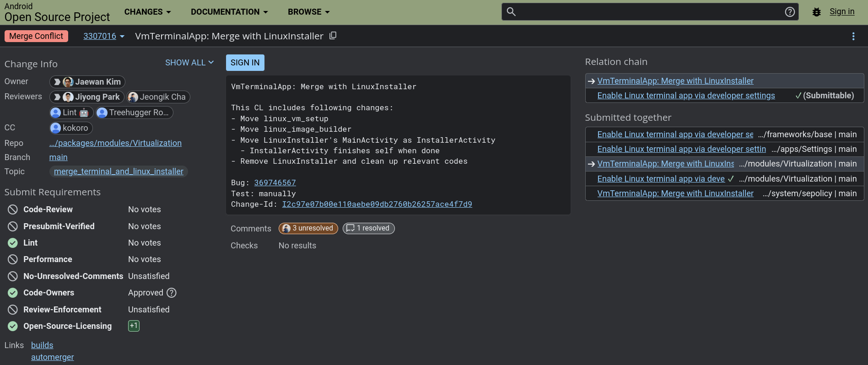Viewport: 868px width, 365px height.
Task: Click the blue SIGN IN button
Action: pyautogui.click(x=245, y=63)
